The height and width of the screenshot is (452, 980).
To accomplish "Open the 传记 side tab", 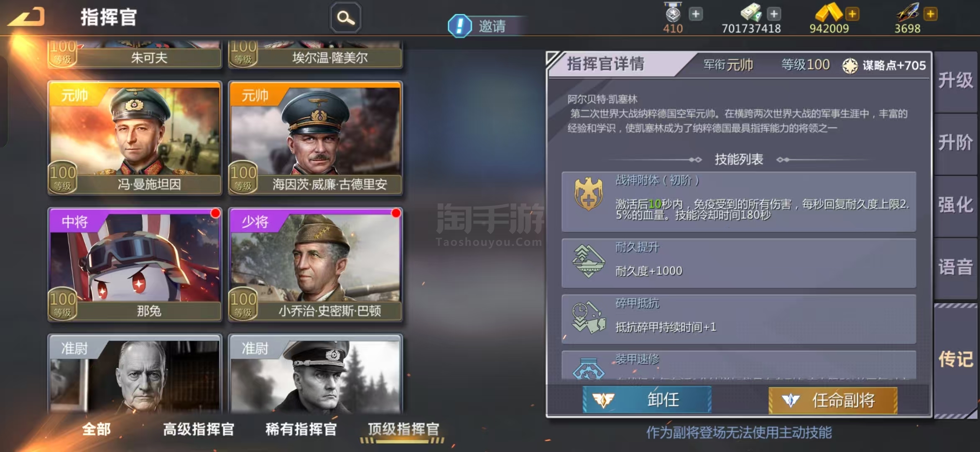I will 956,360.
